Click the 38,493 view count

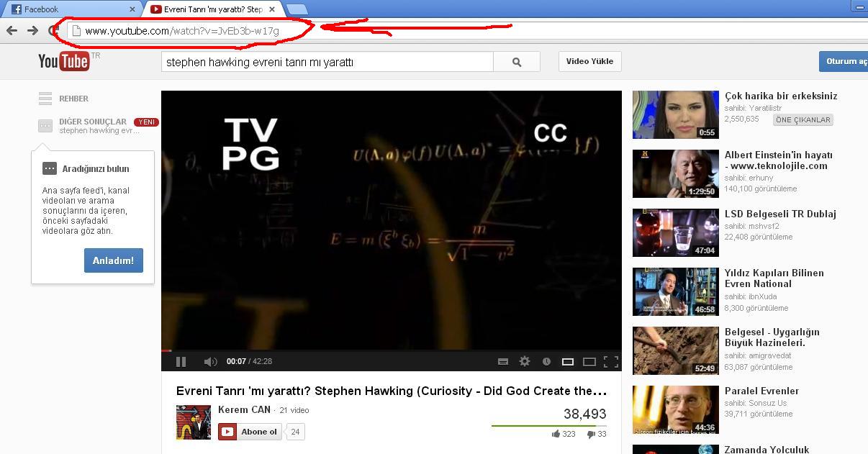coord(584,414)
